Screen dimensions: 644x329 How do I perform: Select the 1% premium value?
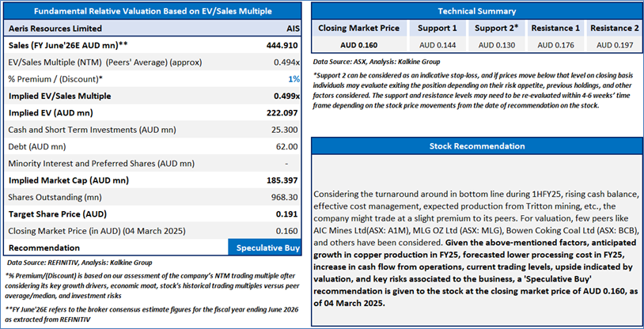tap(294, 78)
